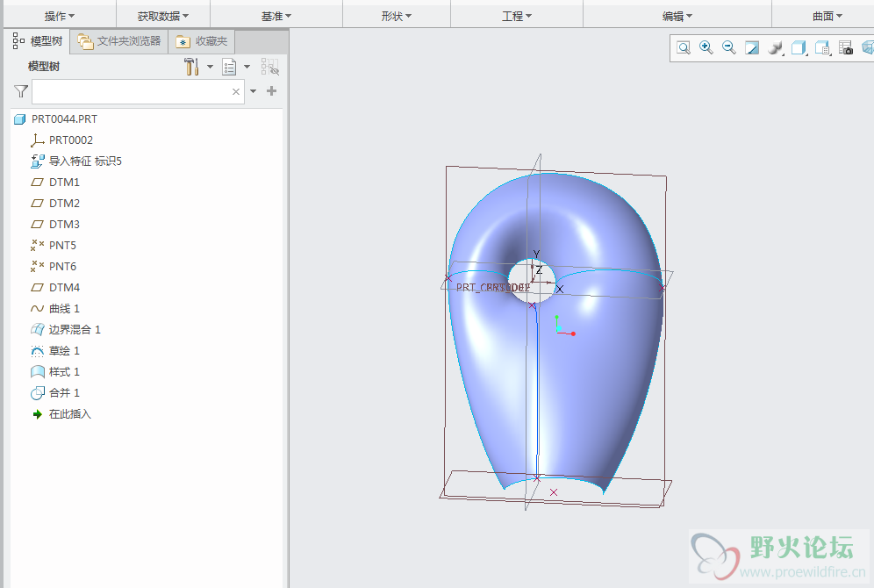Select the PRT0044.PRT part icon
874x588 pixels.
point(20,119)
